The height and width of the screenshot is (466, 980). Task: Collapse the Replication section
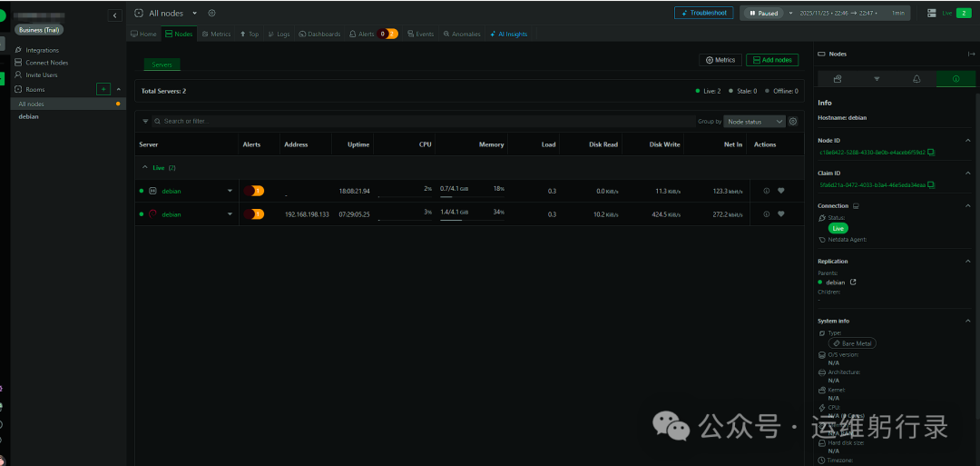(967, 262)
